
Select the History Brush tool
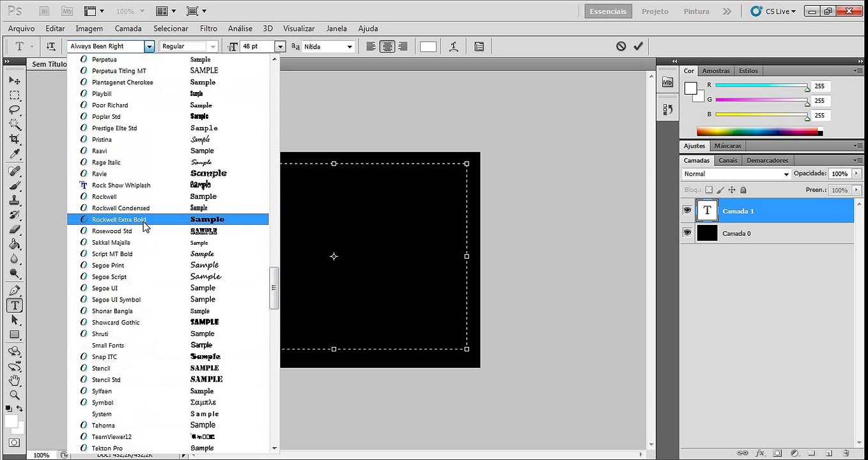tap(14, 215)
